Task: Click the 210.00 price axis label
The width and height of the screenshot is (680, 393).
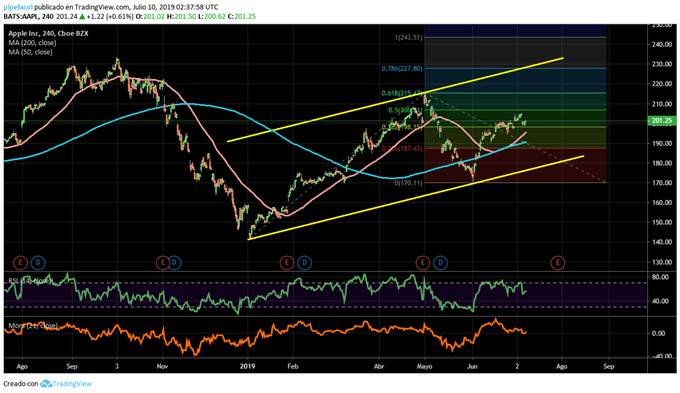Action: coord(662,104)
